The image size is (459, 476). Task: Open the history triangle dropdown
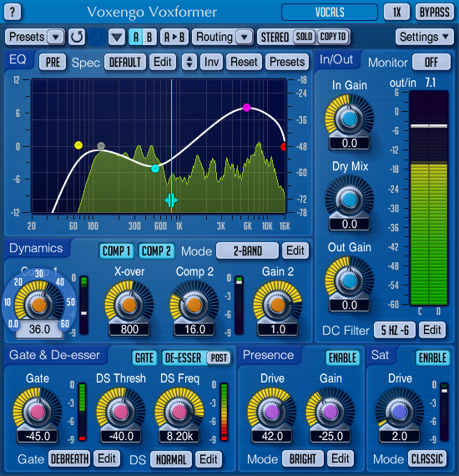click(x=117, y=37)
